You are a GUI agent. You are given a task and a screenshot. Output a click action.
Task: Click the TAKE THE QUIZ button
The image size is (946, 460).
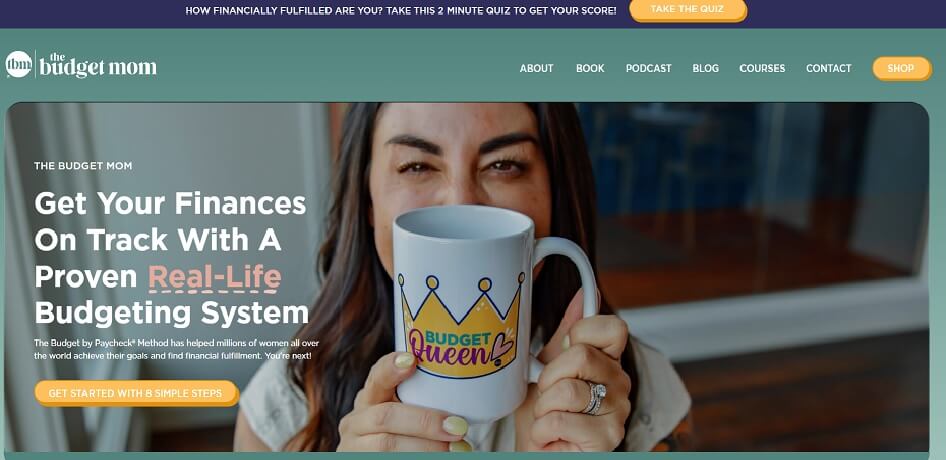tap(688, 10)
